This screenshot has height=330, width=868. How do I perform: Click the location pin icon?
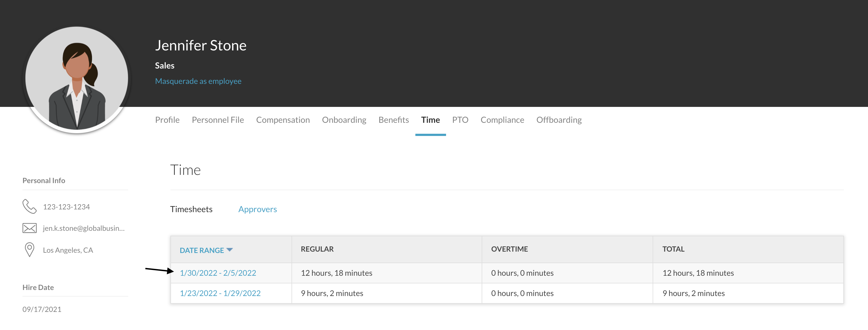[29, 250]
